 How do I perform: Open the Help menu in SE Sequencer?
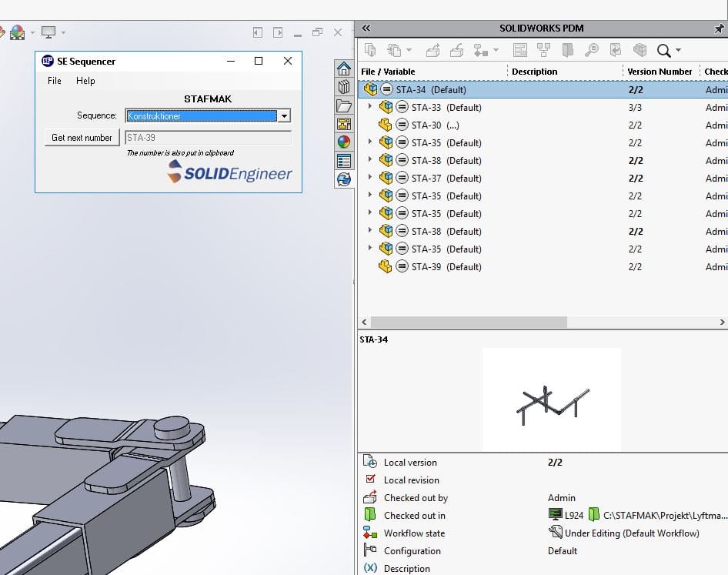tap(85, 81)
